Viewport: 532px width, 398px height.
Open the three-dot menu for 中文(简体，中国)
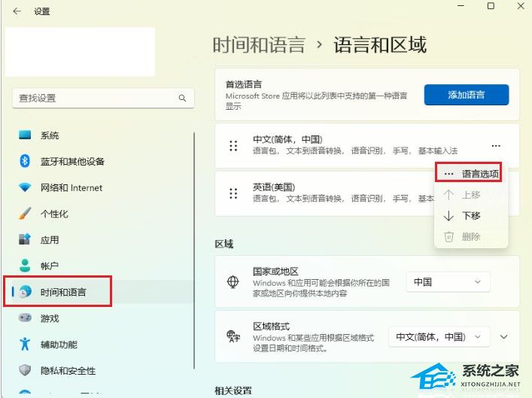pos(496,146)
